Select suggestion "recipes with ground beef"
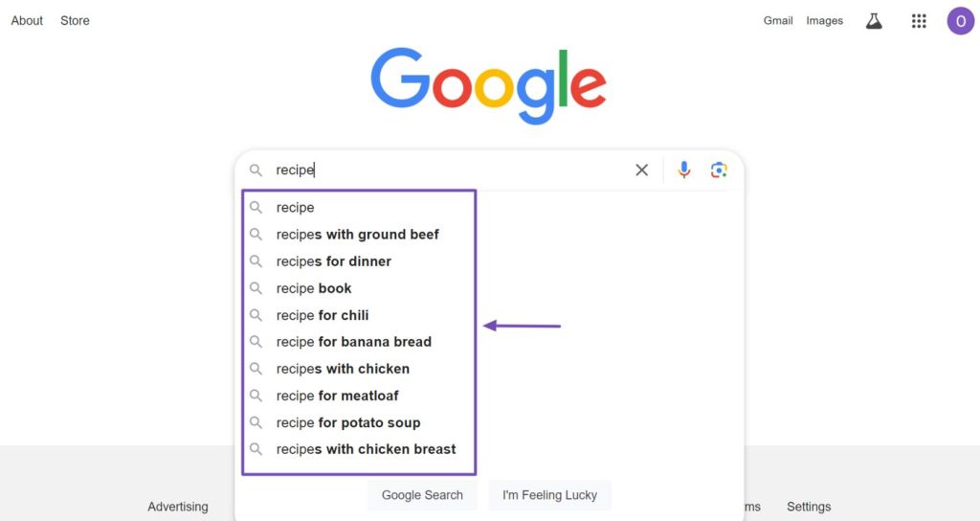Screen dimensions: 980x521 click(357, 235)
